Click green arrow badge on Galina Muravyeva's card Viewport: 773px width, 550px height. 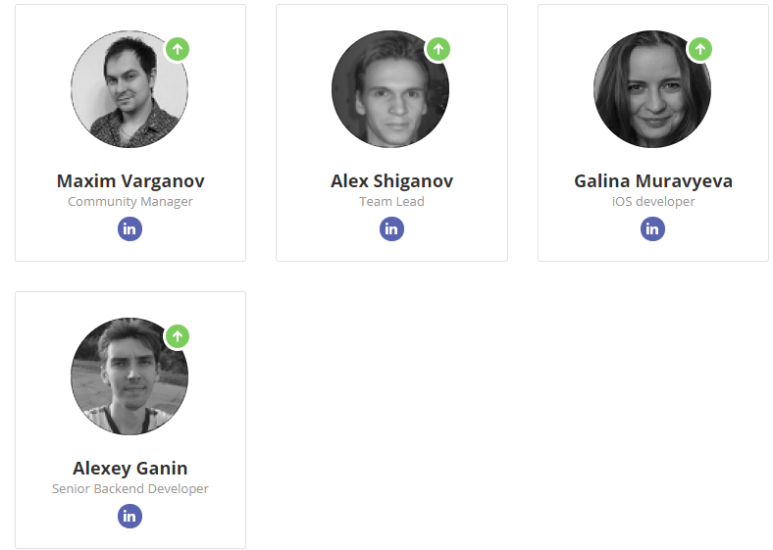point(700,49)
